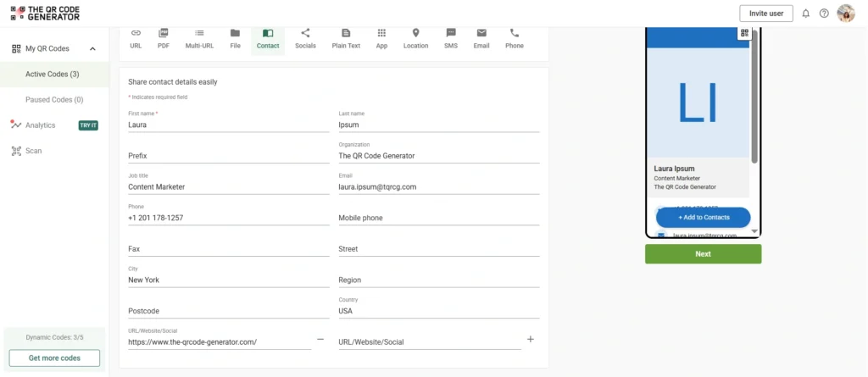The height and width of the screenshot is (377, 868).
Task: Click Share contact details easily heading
Action: click(x=173, y=82)
